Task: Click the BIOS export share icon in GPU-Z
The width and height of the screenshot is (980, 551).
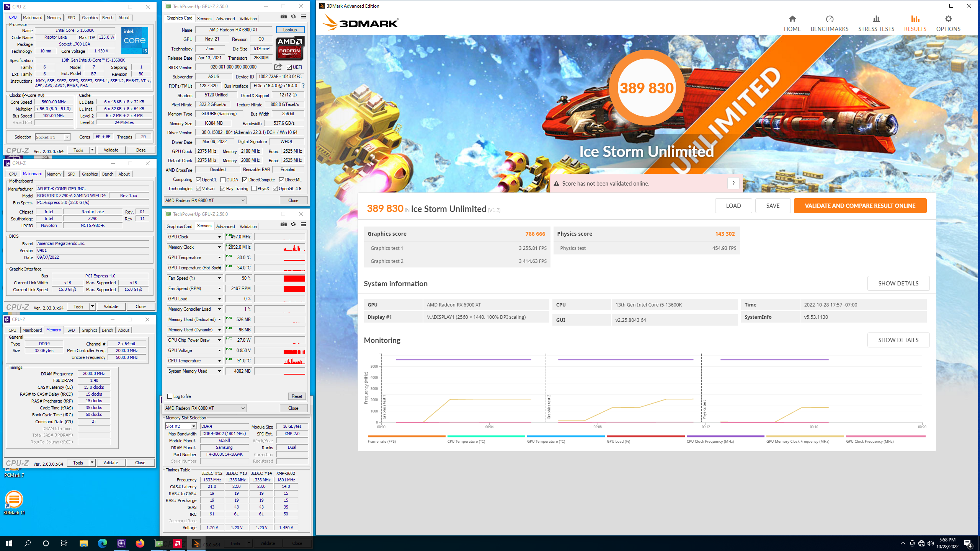Action: point(278,67)
